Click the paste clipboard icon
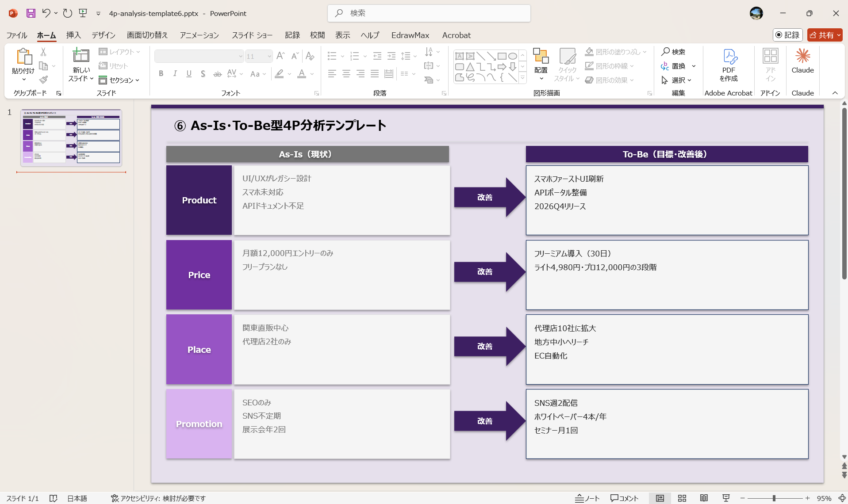The height and width of the screenshot is (504, 848). pos(23,57)
